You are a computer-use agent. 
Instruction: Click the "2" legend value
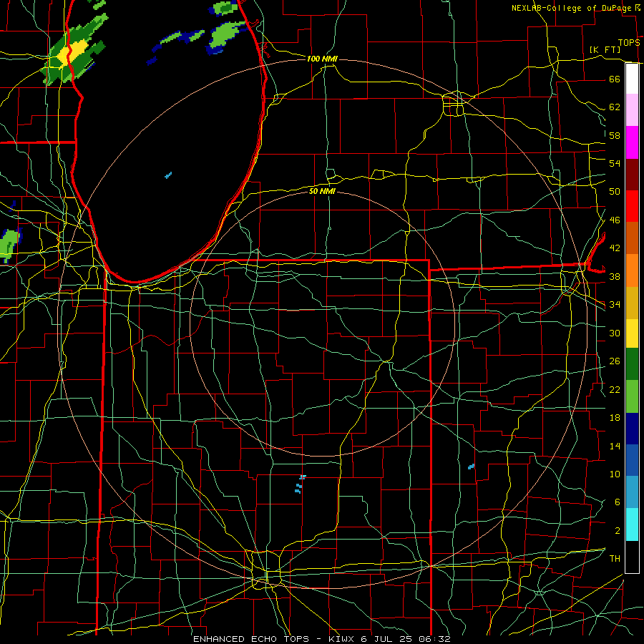click(617, 531)
